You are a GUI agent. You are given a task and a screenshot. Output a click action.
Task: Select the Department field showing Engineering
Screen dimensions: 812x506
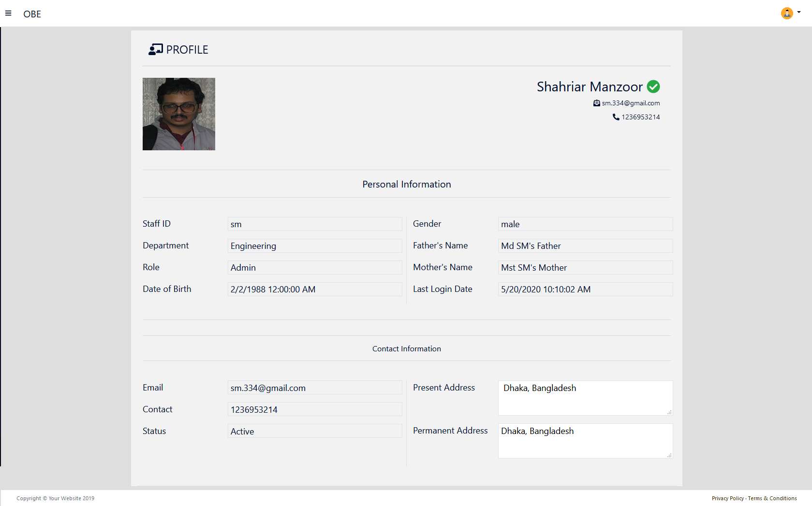[x=315, y=246]
